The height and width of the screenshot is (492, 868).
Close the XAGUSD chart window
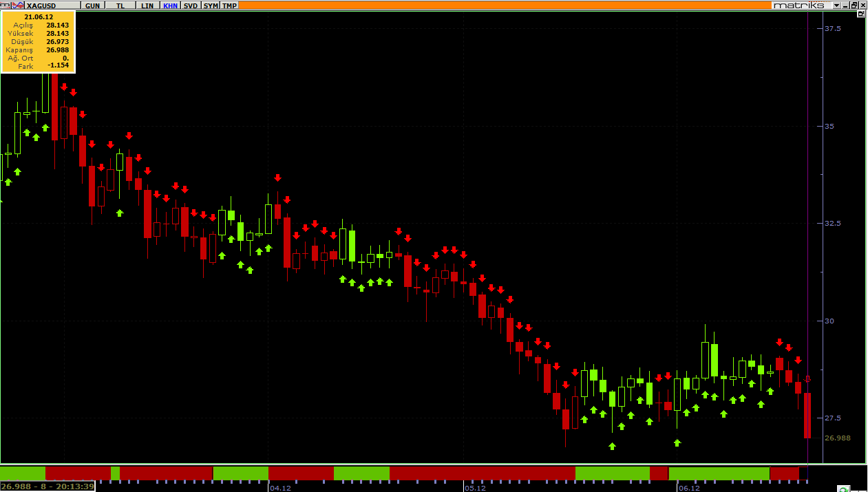coord(863,6)
